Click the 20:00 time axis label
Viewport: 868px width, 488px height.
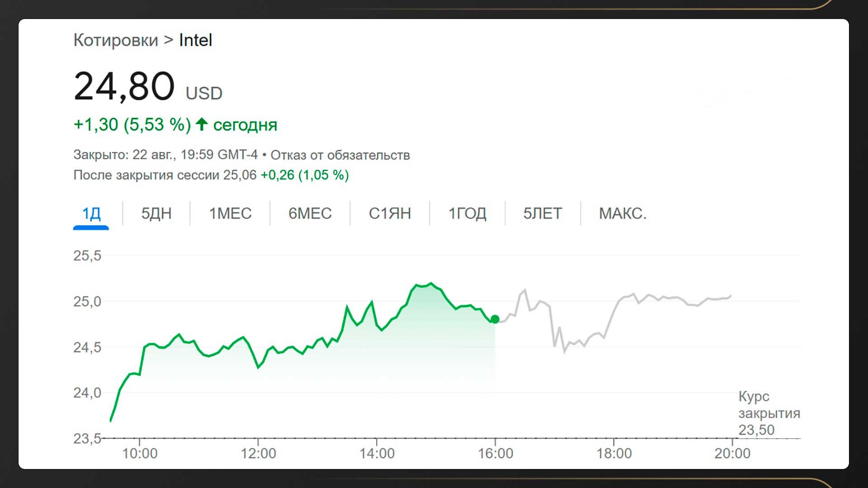tap(732, 453)
